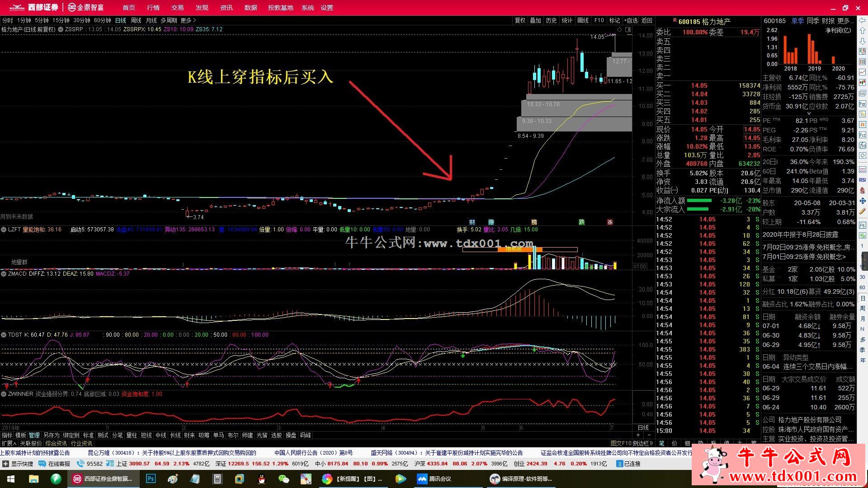Click the green 净流入额 flow bar
Image resolution: width=868 pixels, height=488 pixels.
tap(699, 201)
